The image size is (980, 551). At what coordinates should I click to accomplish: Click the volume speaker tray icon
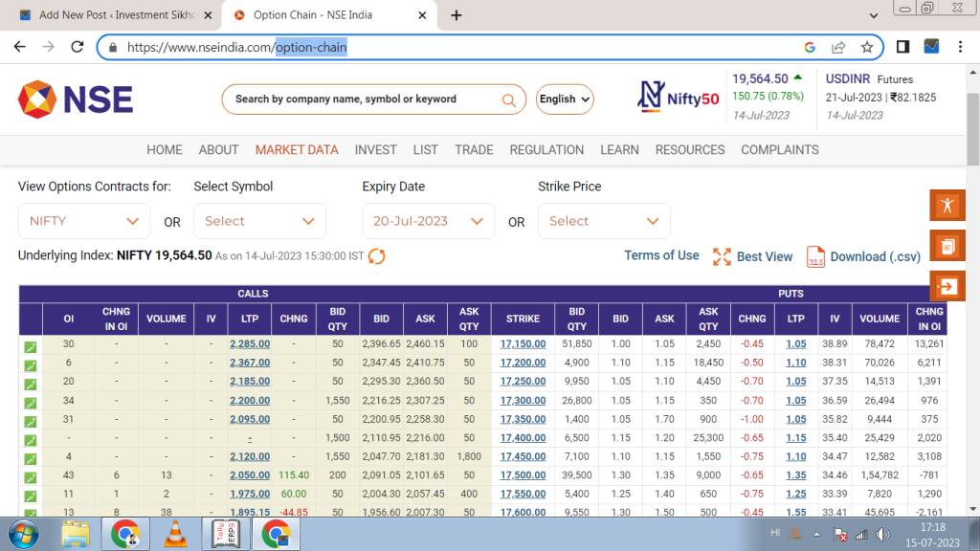[x=882, y=534]
